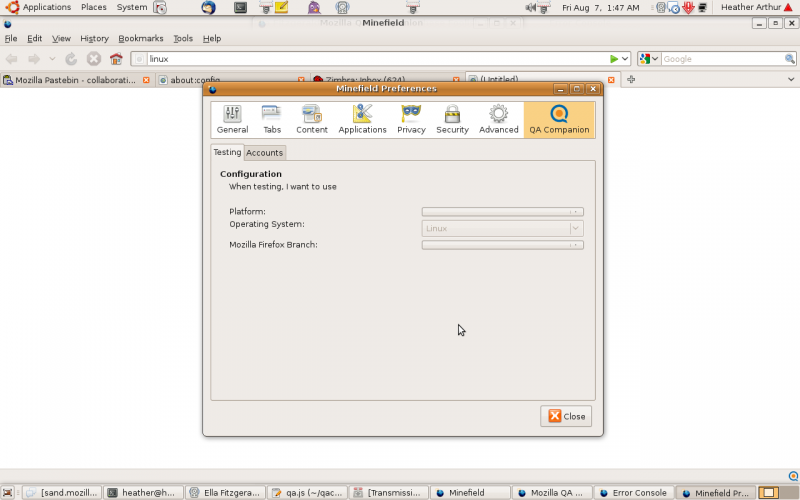
Task: Click the Google search input field
Action: tap(722, 59)
